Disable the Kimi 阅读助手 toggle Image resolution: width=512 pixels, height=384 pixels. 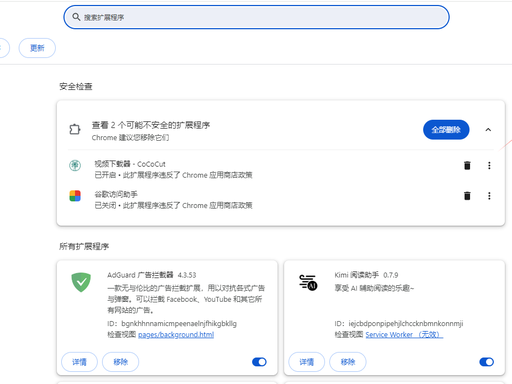[x=487, y=362]
